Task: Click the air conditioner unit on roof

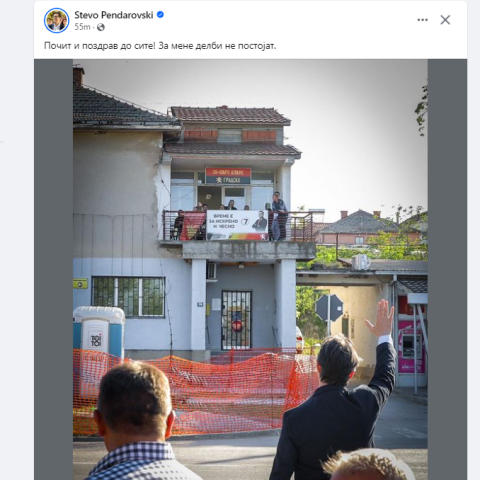Action: (x=361, y=262)
